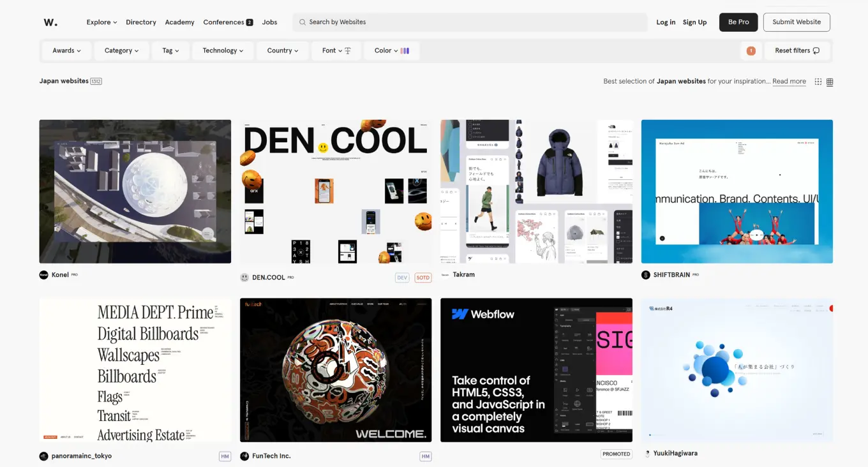Open the SHIFTBRAIN website thumbnail
Screen dimensions: 868x467
pyautogui.click(x=737, y=191)
